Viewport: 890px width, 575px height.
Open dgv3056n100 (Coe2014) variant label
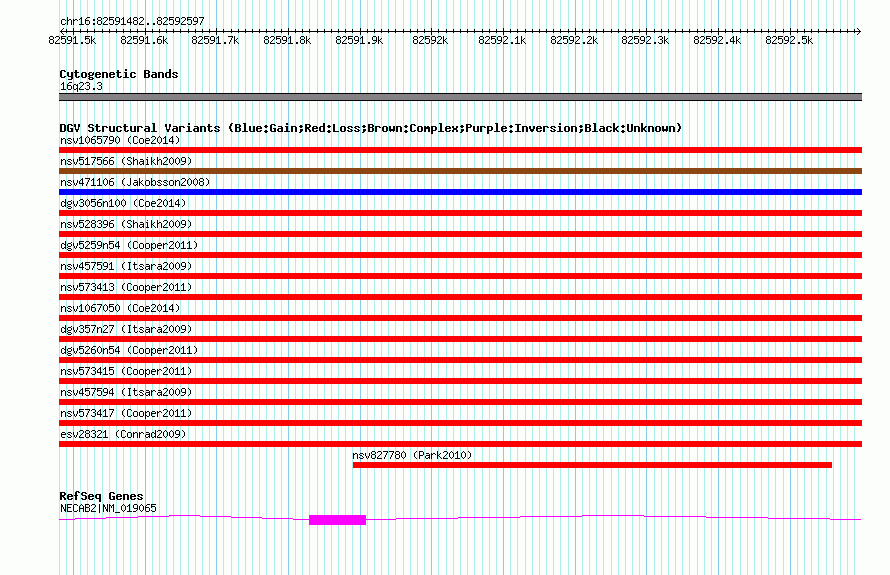pos(123,203)
